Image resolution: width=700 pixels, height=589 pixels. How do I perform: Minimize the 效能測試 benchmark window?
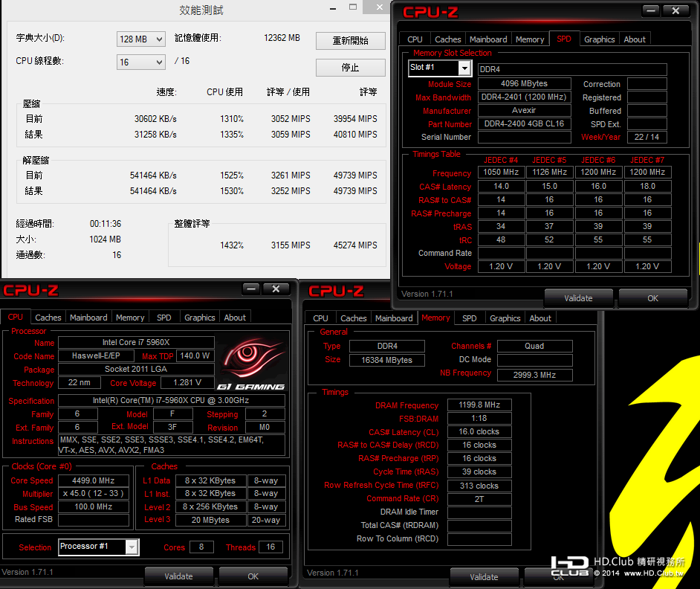coord(333,8)
